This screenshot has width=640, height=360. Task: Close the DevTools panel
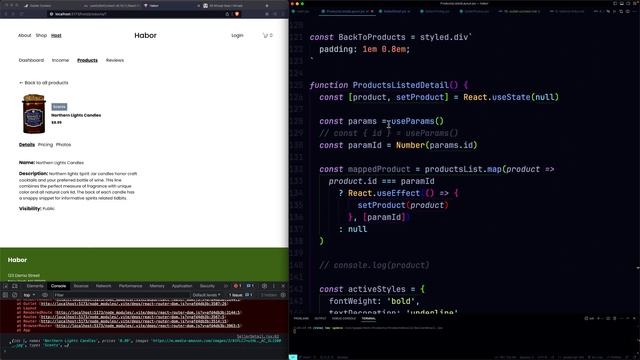coord(283,286)
